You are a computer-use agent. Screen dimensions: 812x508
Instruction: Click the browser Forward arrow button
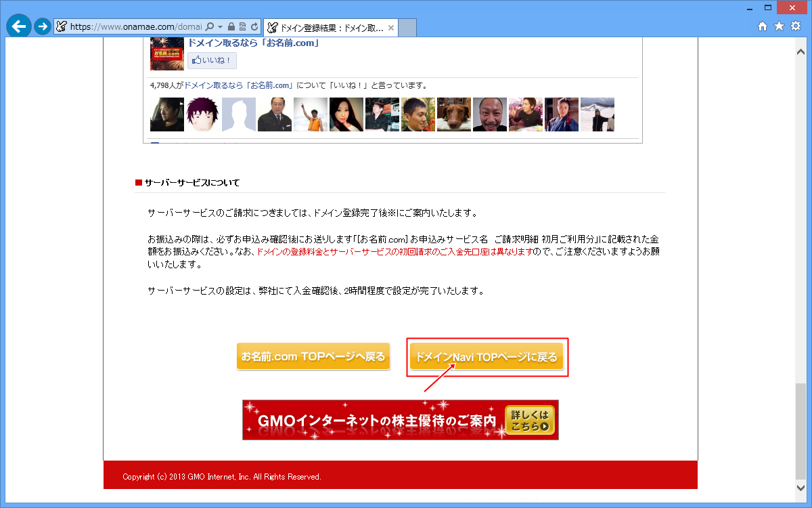click(43, 26)
